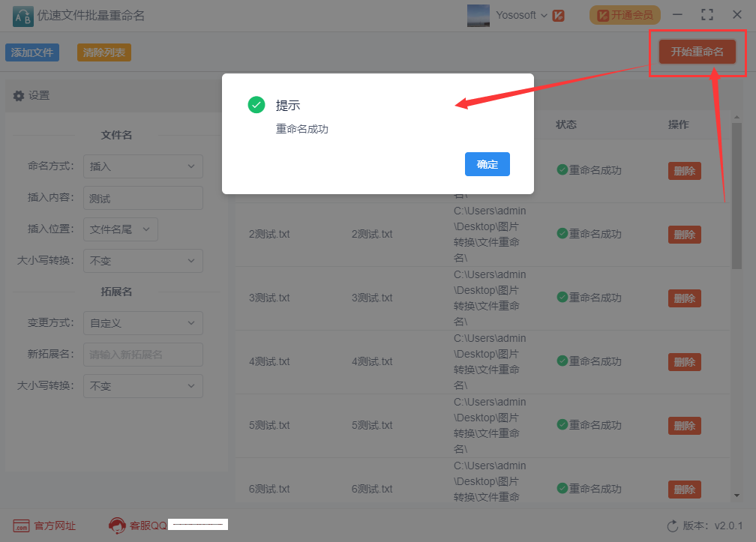Click the version refresh icon

tap(672, 526)
